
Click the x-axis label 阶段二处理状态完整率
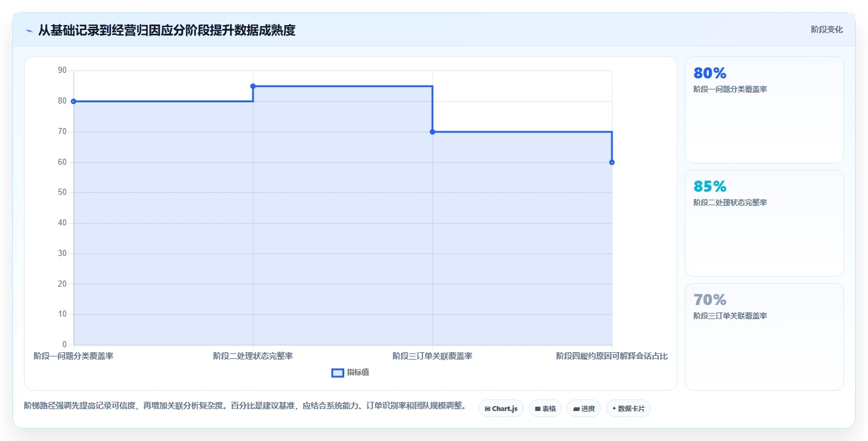coord(253,356)
